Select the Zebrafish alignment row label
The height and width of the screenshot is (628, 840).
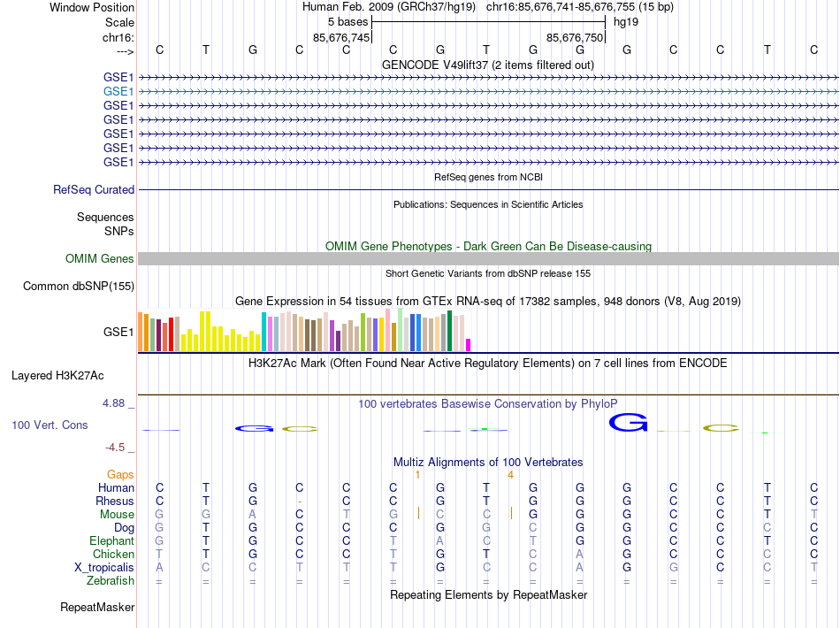[x=111, y=581]
